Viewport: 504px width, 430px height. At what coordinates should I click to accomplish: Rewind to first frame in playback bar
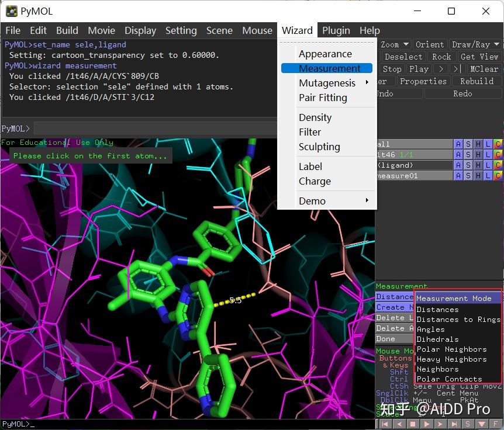385,424
